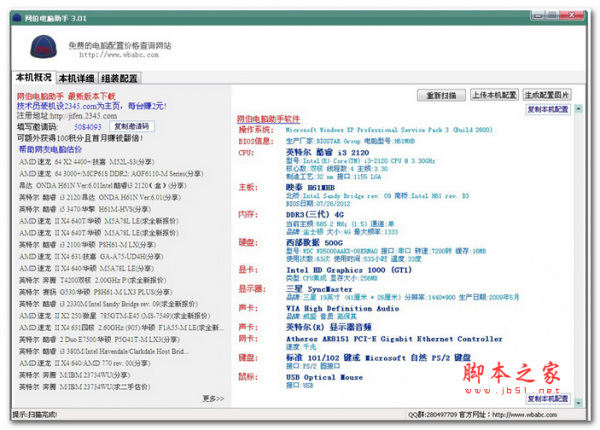
Task: Open the 昂达 ONDA H61N entry with (盒)
Action: (103, 186)
